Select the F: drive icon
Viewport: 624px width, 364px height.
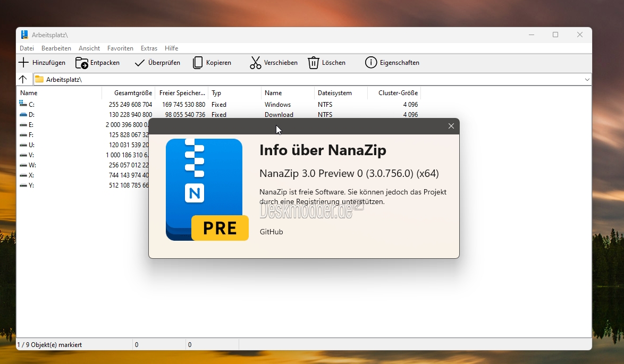click(x=23, y=135)
